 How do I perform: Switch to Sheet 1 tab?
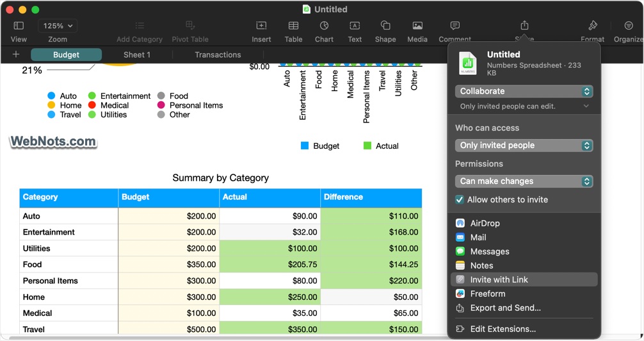pyautogui.click(x=137, y=54)
